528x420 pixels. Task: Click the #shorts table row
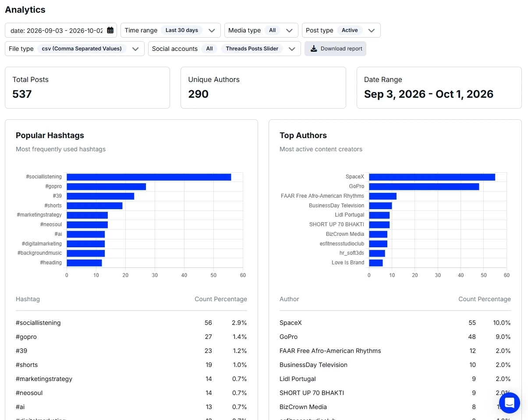[x=131, y=365]
